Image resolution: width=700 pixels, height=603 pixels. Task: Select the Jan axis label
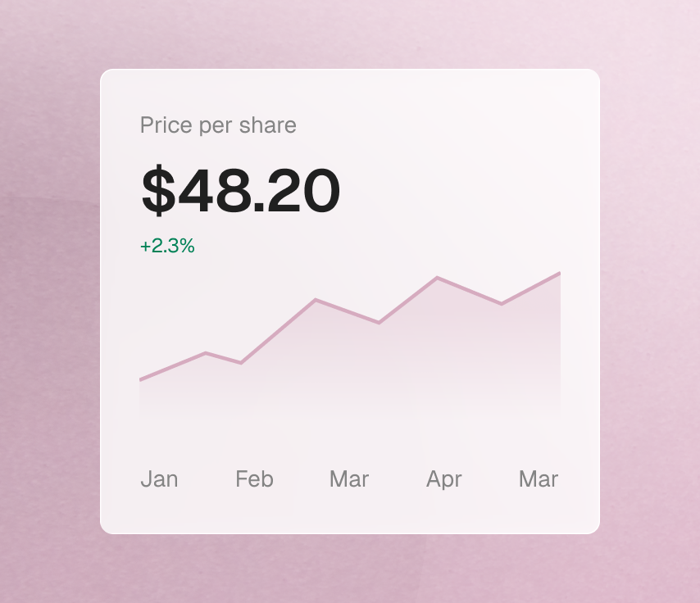pyautogui.click(x=159, y=479)
